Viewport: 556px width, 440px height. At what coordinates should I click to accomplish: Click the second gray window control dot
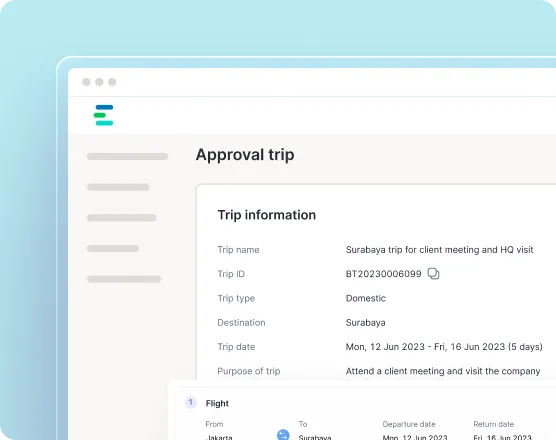click(99, 82)
